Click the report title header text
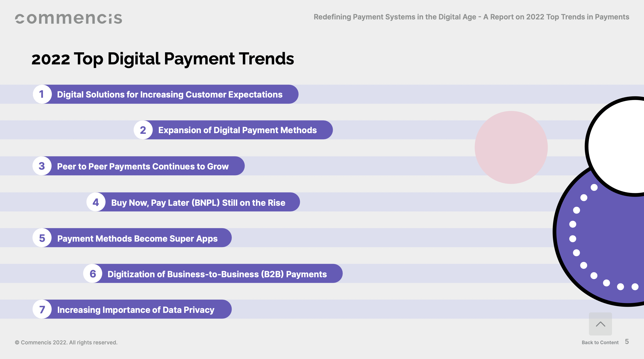 [x=471, y=17]
